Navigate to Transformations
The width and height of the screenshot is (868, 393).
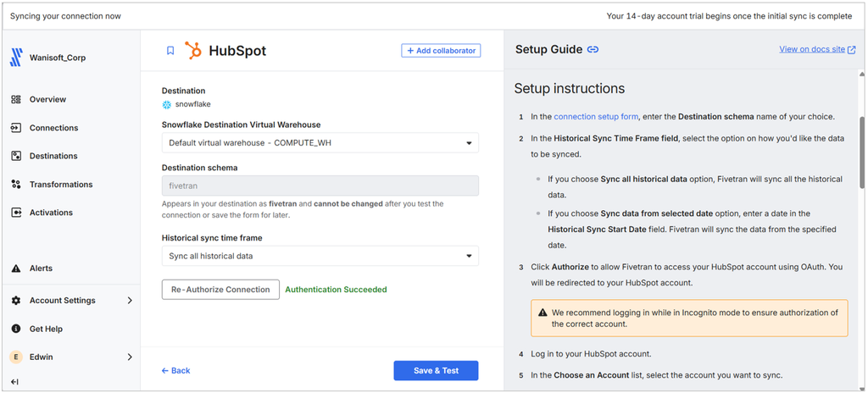[61, 185]
